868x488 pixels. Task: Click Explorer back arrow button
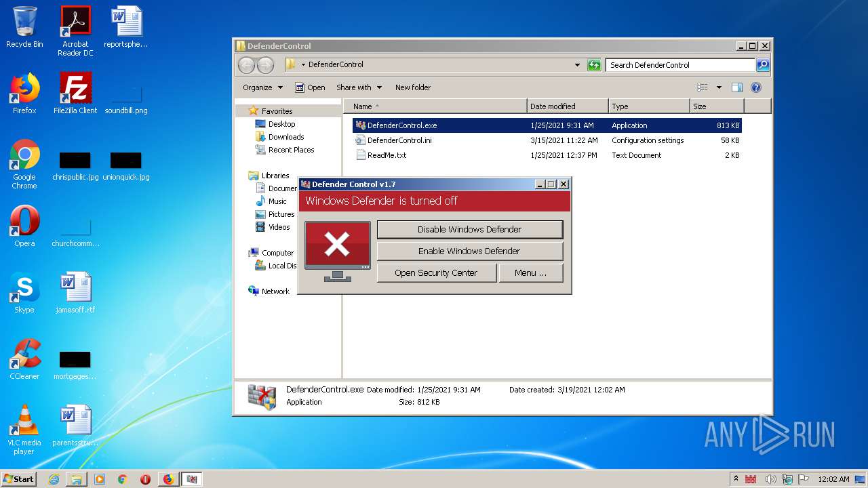[x=247, y=65]
